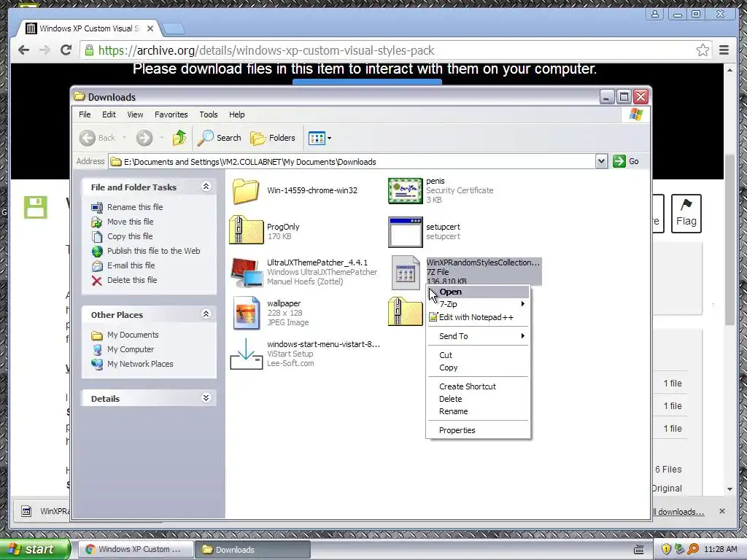
Task: Go to My Network Places link
Action: (x=132, y=364)
